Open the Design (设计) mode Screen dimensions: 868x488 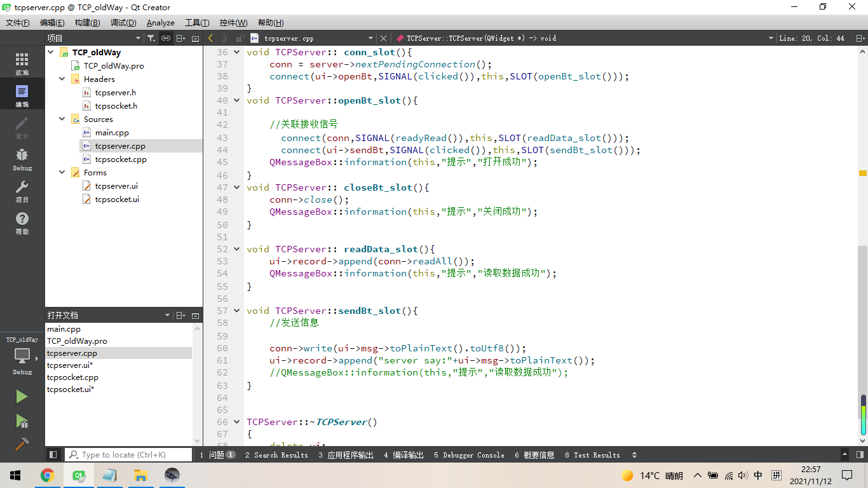(22, 127)
